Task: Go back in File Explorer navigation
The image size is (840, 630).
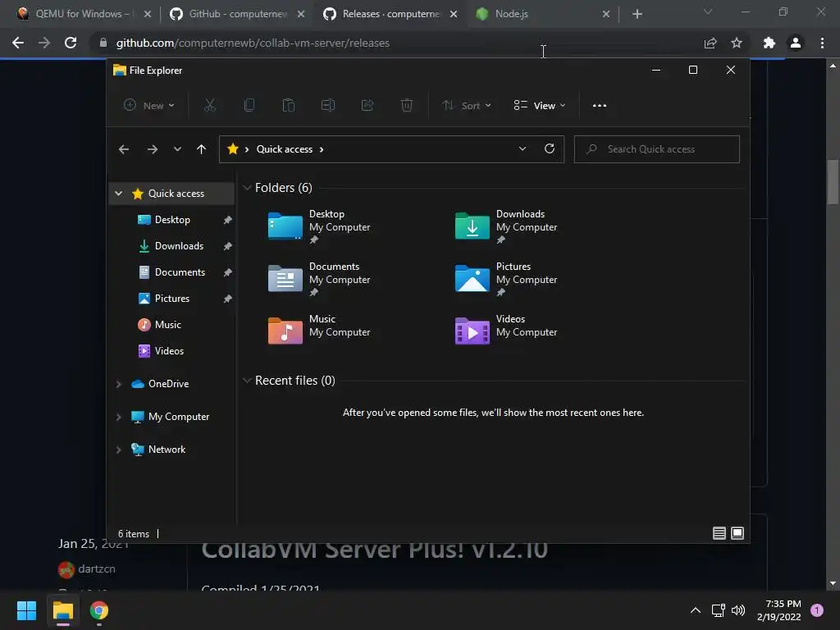Action: 124,149
